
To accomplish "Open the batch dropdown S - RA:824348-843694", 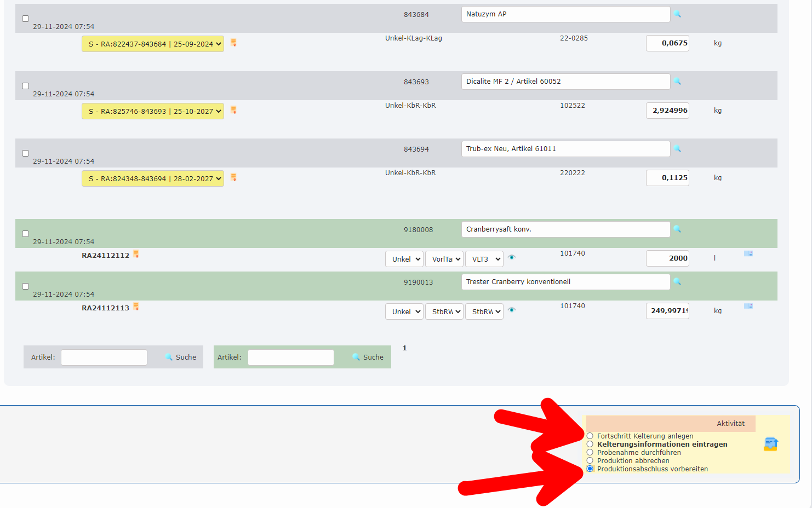I will coord(153,178).
